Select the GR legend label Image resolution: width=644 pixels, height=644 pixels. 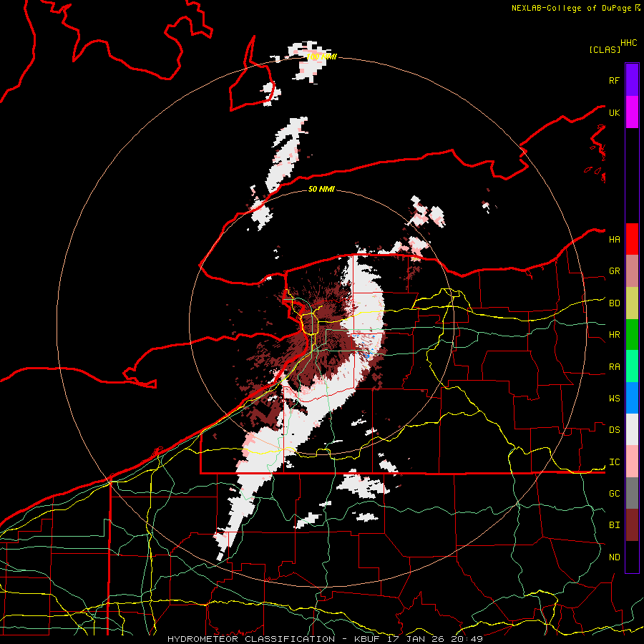tap(614, 271)
